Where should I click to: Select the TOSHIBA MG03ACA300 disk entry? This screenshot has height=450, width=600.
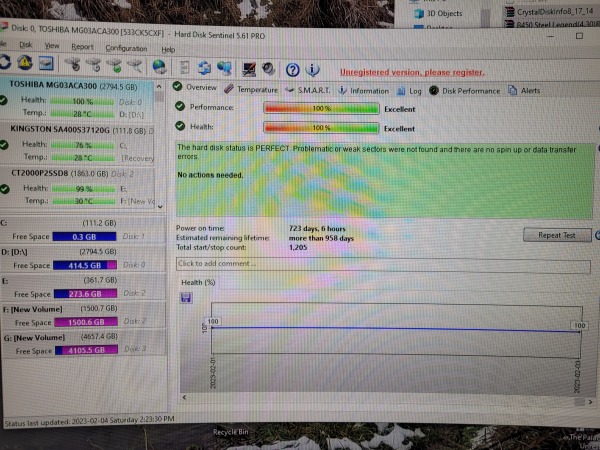point(77,100)
